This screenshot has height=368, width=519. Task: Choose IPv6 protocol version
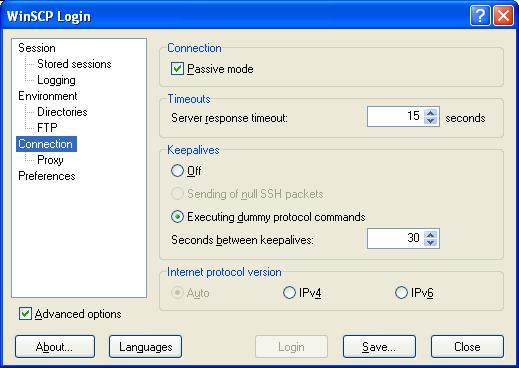click(401, 293)
